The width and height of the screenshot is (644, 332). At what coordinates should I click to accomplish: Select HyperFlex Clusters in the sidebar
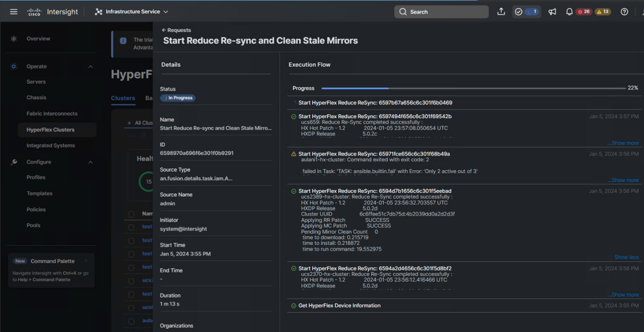click(57, 130)
